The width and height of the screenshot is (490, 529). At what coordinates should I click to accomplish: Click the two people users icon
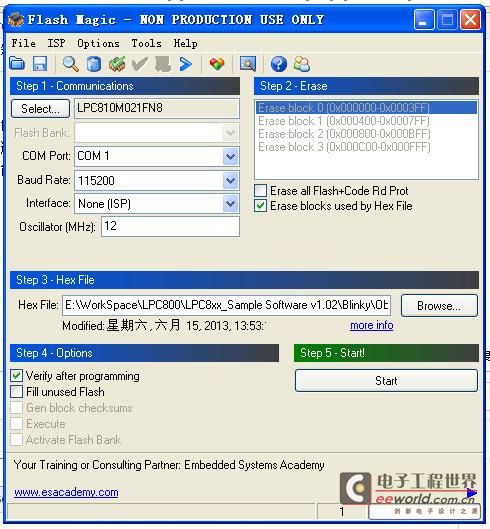(x=302, y=64)
